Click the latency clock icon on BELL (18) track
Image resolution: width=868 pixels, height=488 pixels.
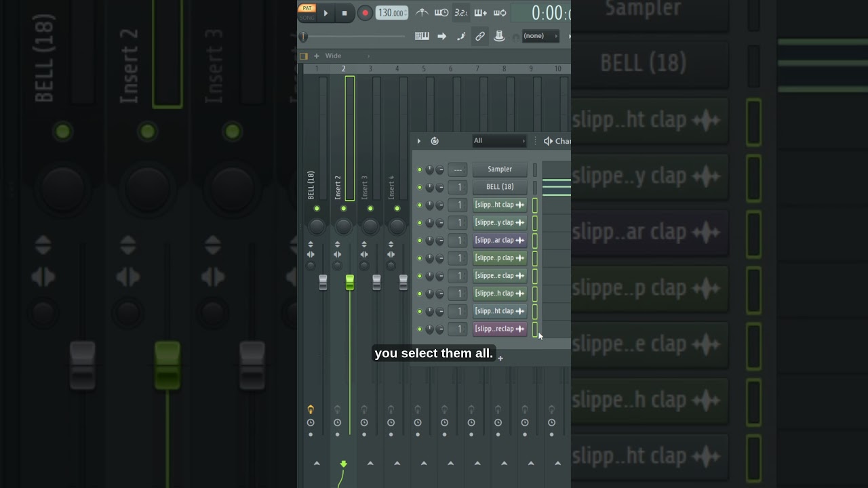click(x=311, y=423)
